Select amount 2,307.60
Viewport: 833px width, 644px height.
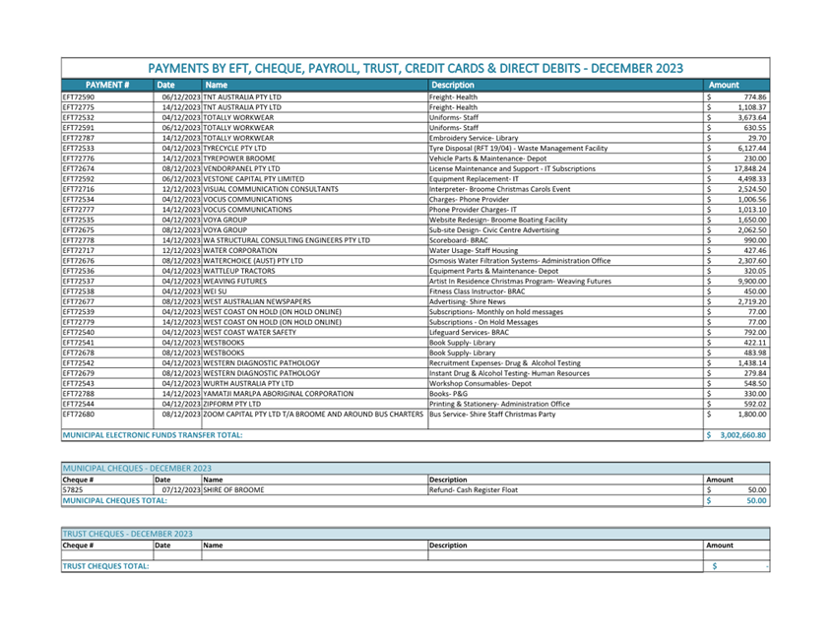[751, 261]
